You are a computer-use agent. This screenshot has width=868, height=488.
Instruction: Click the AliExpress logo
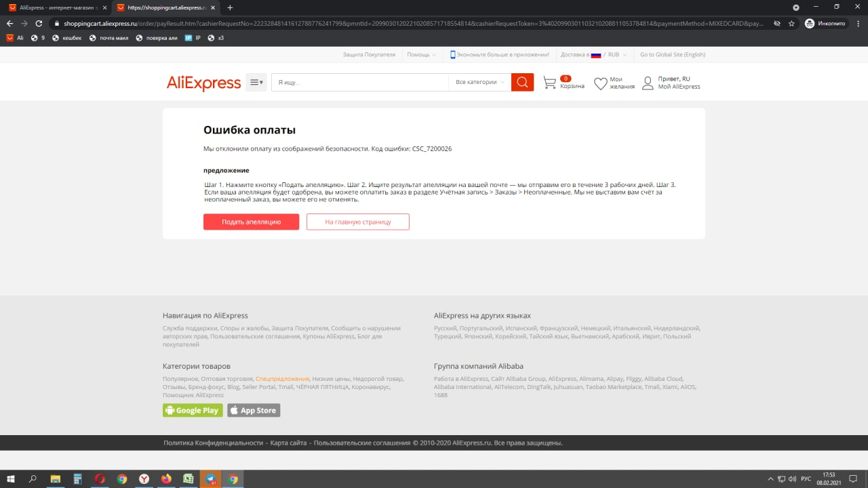(203, 83)
